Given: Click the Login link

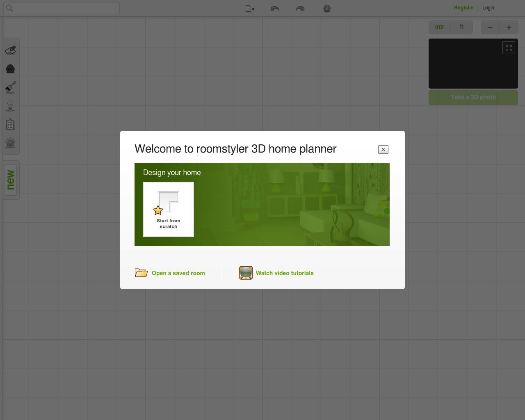Looking at the screenshot, I should (x=488, y=8).
